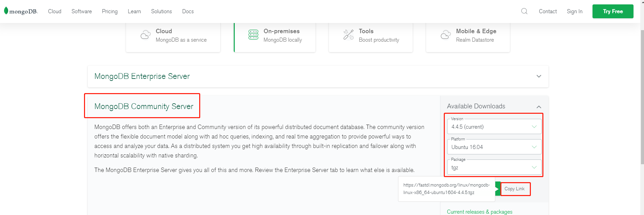Click MongoDB Enterprise Server heading

(x=142, y=76)
